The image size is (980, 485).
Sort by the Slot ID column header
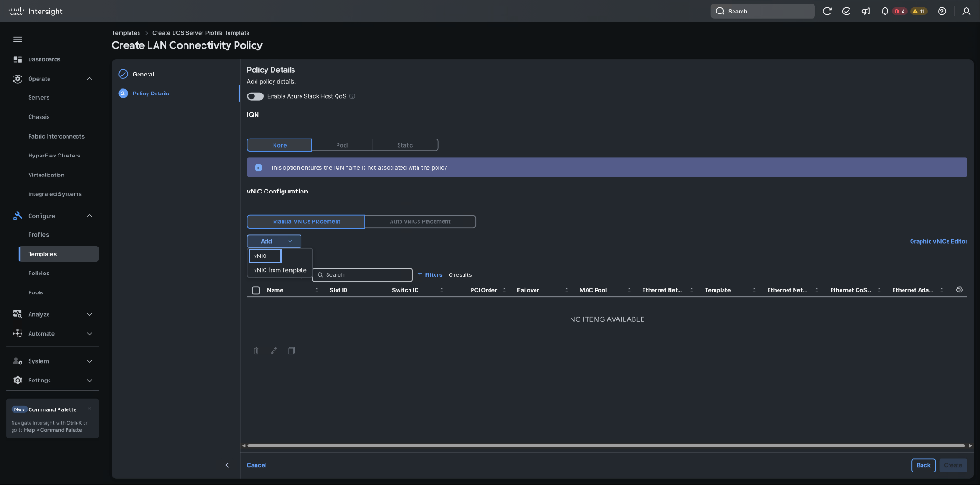point(338,290)
